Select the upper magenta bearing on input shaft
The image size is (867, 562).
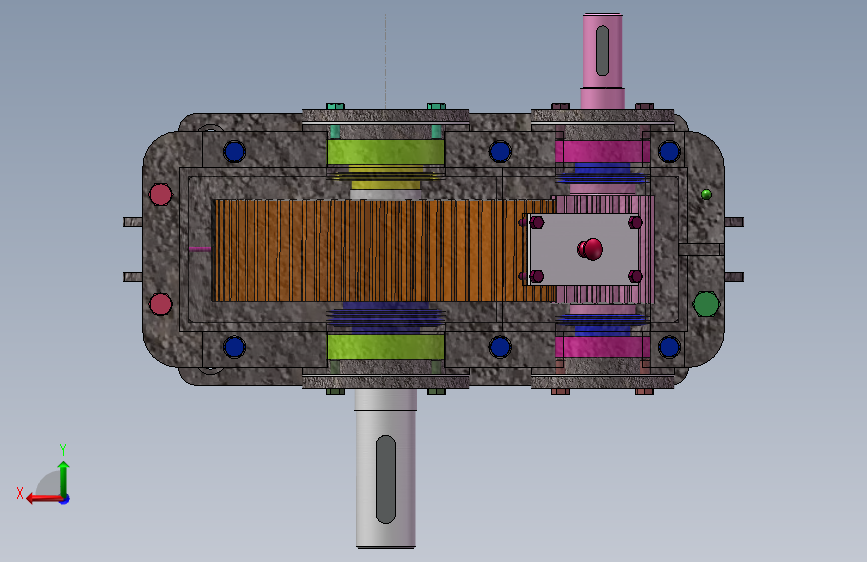[602, 151]
